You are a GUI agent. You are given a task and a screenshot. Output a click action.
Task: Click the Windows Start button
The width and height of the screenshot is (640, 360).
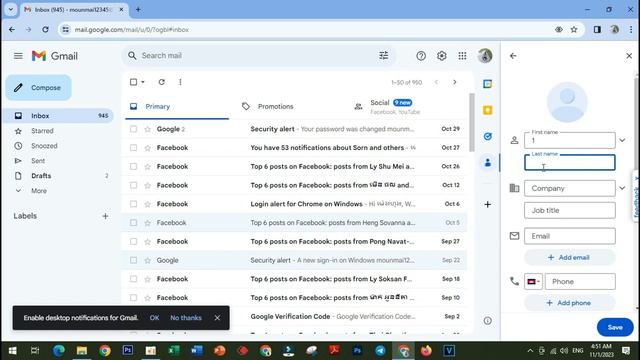tap(12, 351)
